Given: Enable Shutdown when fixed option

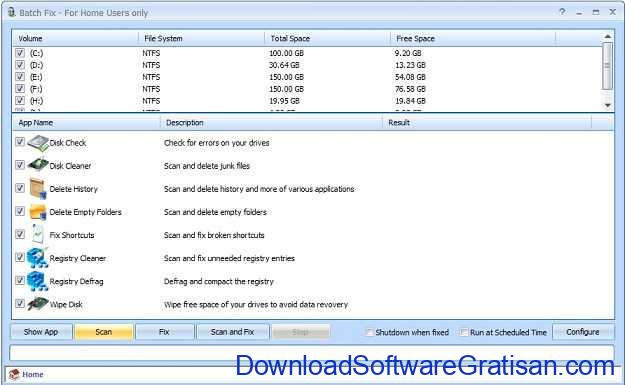Looking at the screenshot, I should tap(369, 332).
